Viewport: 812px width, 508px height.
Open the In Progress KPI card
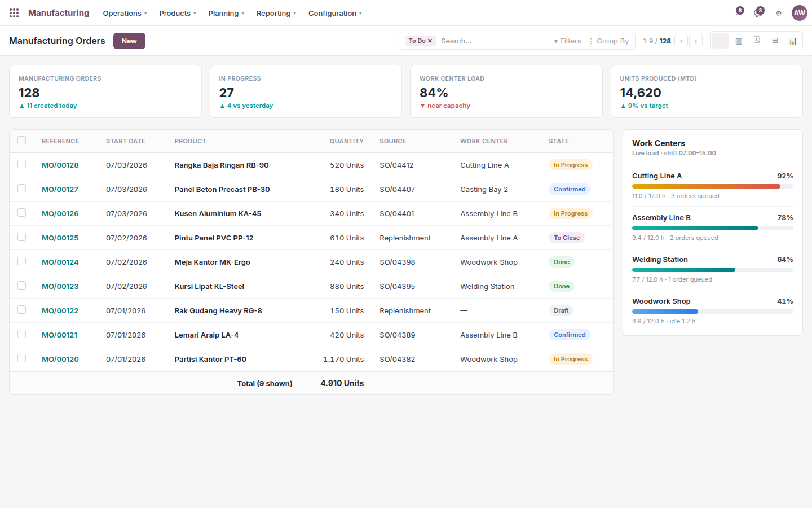[306, 91]
